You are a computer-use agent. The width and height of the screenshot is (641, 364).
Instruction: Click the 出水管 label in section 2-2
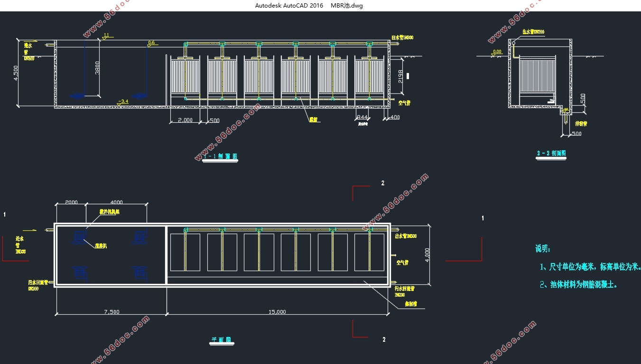pyautogui.click(x=533, y=32)
